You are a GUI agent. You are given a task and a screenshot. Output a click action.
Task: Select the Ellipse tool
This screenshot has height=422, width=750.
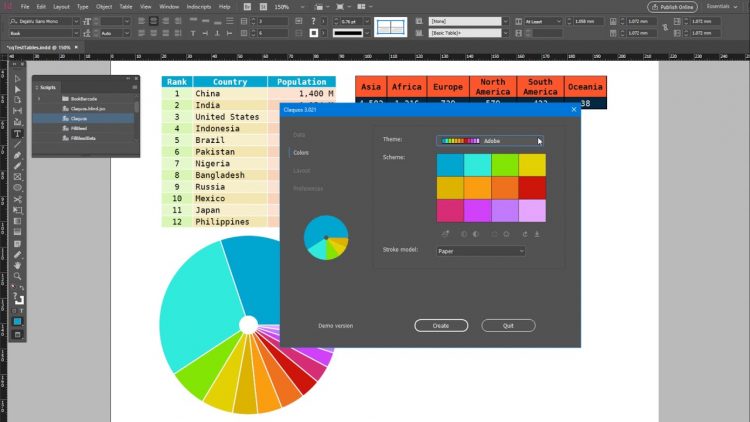(18, 188)
